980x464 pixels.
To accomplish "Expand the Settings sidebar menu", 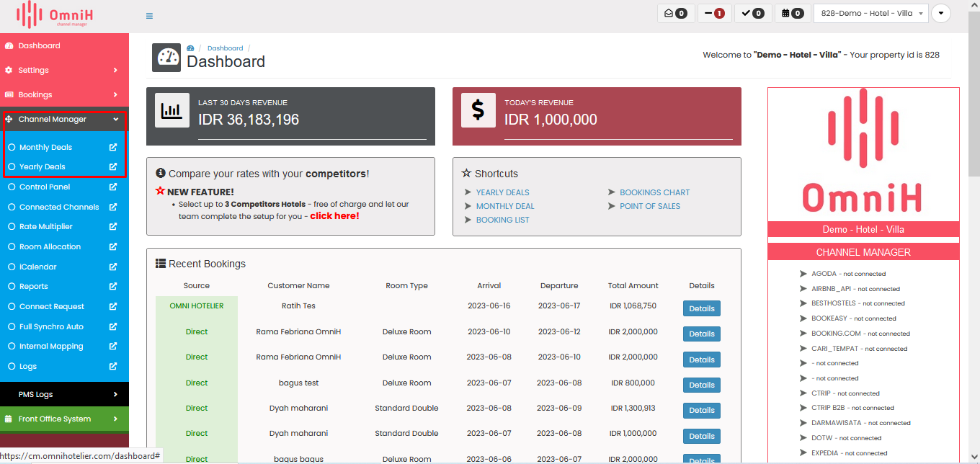I will tap(64, 70).
